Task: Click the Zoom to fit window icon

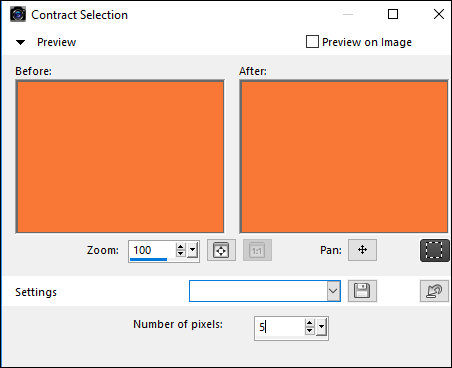Action: [221, 250]
